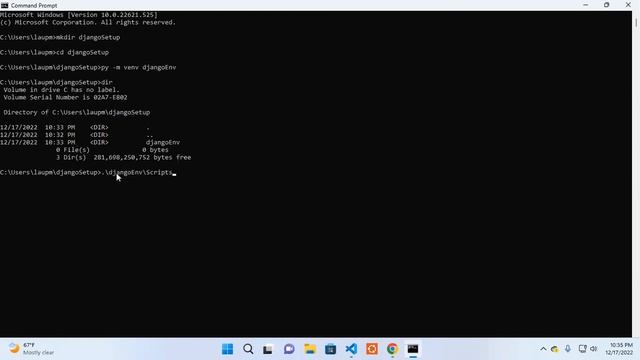The height and width of the screenshot is (360, 640).
Task: Open the orange Ubuntu taskbar icon
Action: pos(372,349)
